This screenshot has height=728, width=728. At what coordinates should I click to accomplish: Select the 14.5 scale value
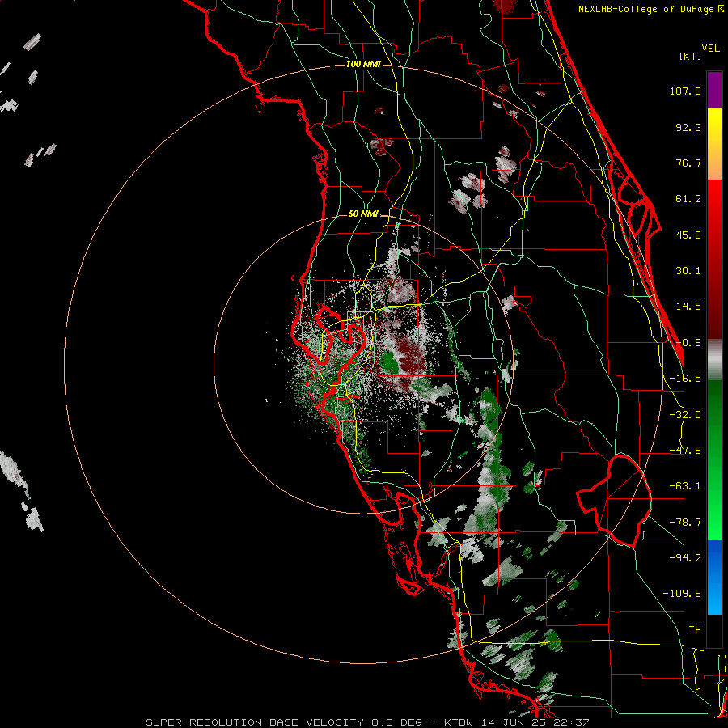[x=688, y=307]
